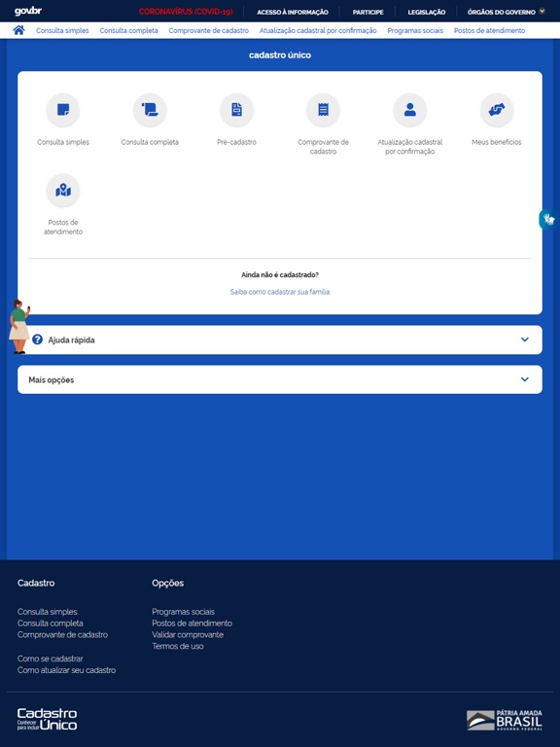
Task: Select Atualização cadastral por confirmação nav item
Action: 318,30
